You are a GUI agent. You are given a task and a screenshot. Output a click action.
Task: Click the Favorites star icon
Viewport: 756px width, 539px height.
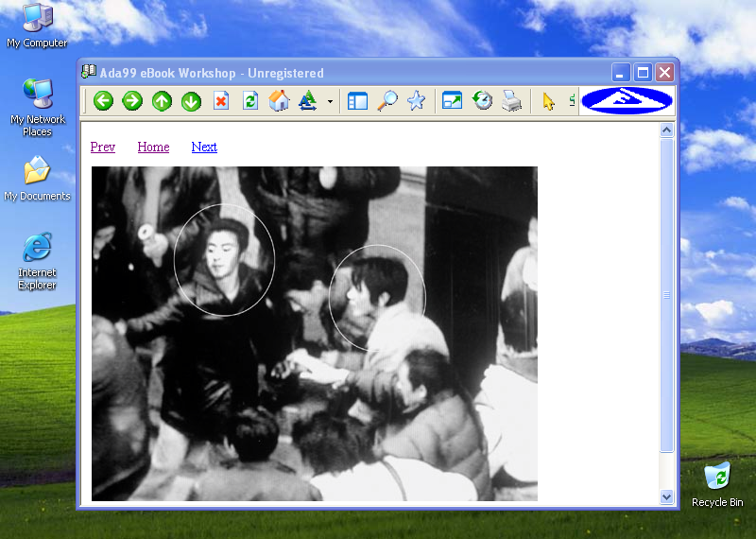[x=416, y=101]
